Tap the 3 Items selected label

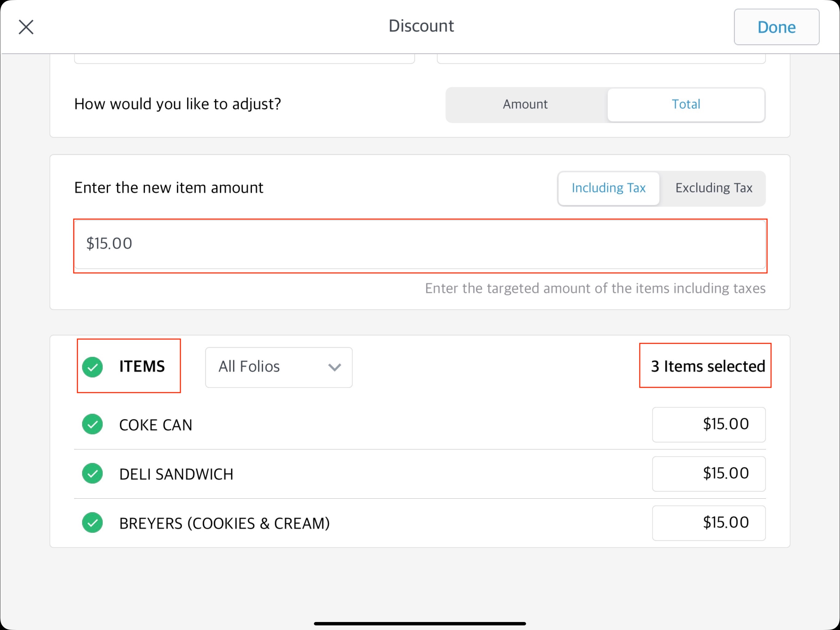[x=707, y=366]
